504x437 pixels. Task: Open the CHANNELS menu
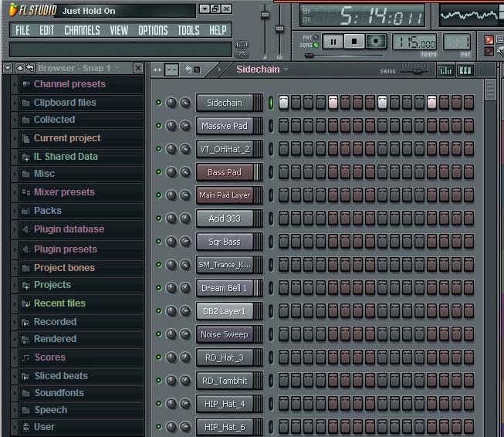tap(83, 31)
